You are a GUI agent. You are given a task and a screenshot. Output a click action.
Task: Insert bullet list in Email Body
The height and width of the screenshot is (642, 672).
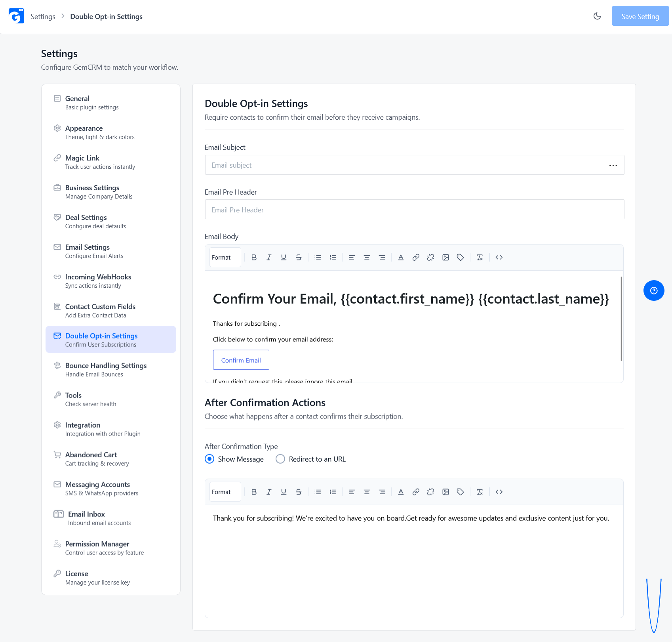(x=318, y=258)
